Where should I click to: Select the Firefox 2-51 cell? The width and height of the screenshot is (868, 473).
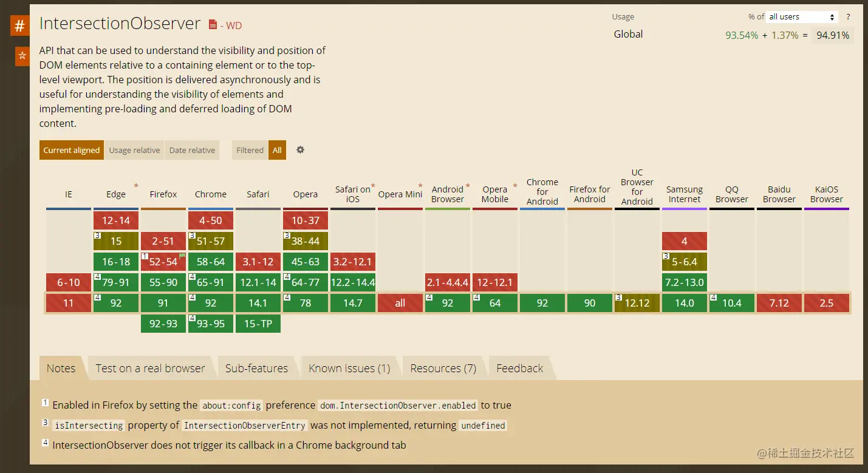[x=163, y=241]
